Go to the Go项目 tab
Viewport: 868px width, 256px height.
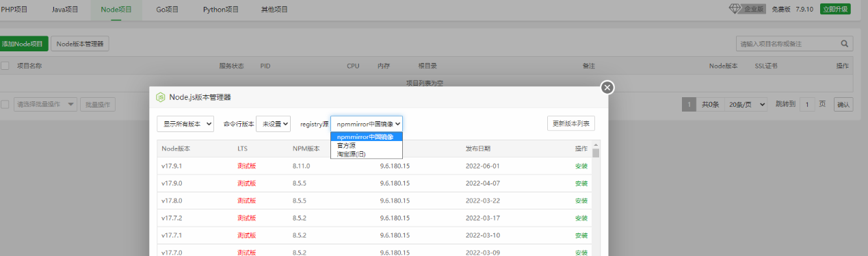168,10
